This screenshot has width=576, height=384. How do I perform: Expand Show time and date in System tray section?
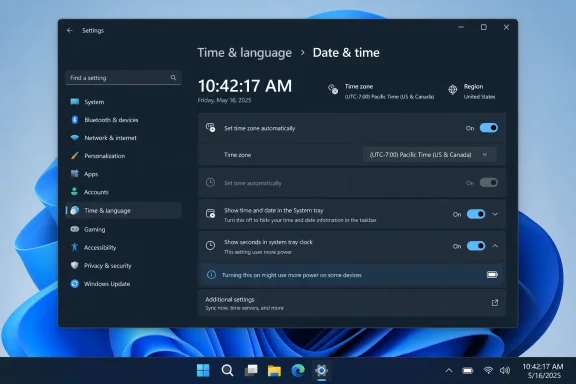click(495, 214)
